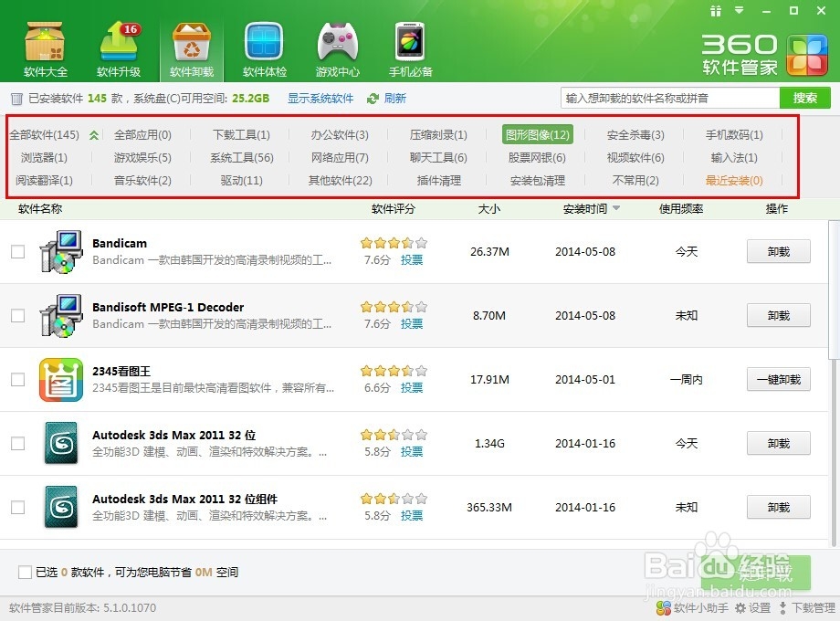The height and width of the screenshot is (621, 840).
Task: Click the 刷新 refresh link
Action: (x=394, y=99)
